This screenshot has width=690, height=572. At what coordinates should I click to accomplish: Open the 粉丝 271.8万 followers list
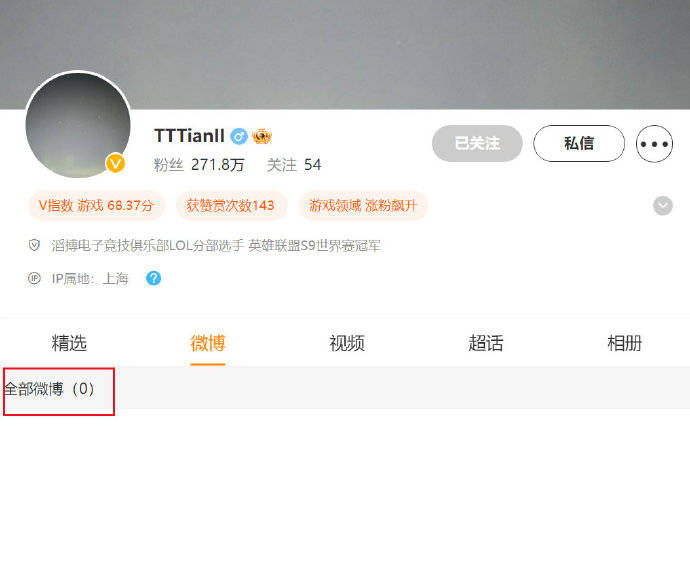click(198, 165)
